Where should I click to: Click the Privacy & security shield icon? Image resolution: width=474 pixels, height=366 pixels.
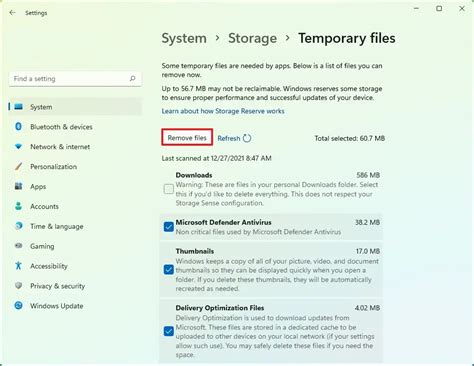click(19, 286)
